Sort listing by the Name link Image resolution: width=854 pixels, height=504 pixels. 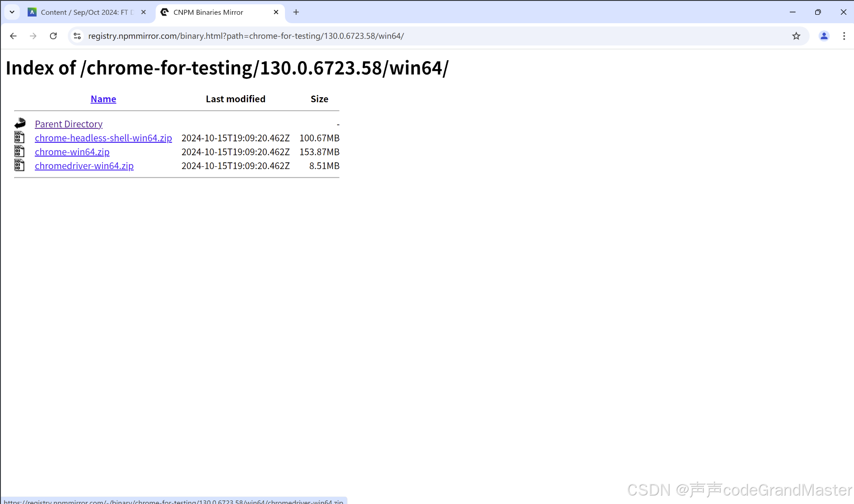[103, 99]
